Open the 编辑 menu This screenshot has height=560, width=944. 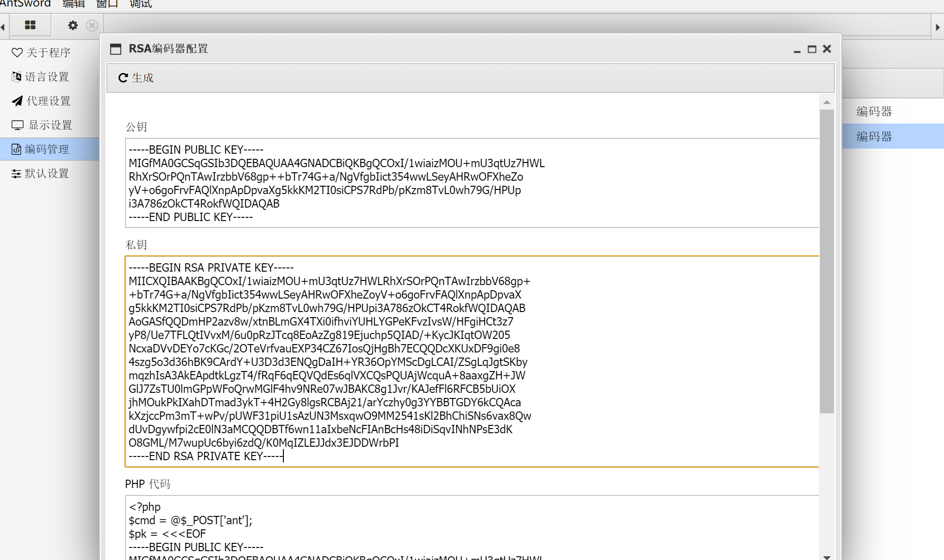73,4
